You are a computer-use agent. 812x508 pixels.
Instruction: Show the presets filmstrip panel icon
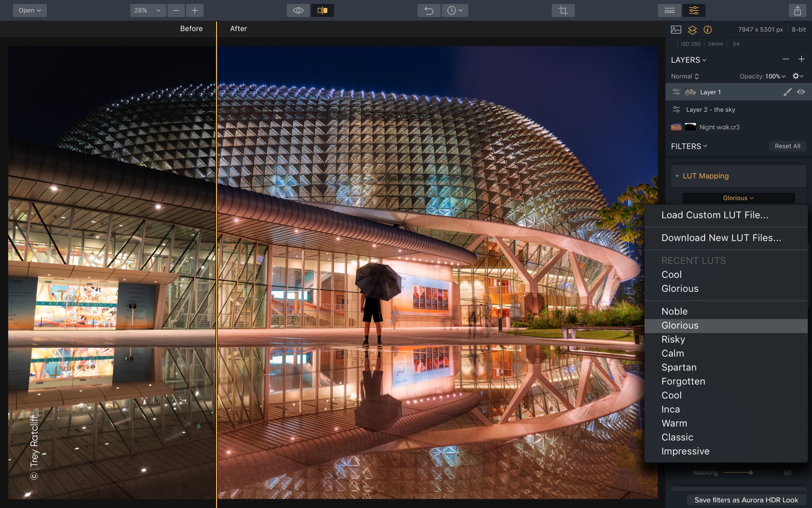669,10
